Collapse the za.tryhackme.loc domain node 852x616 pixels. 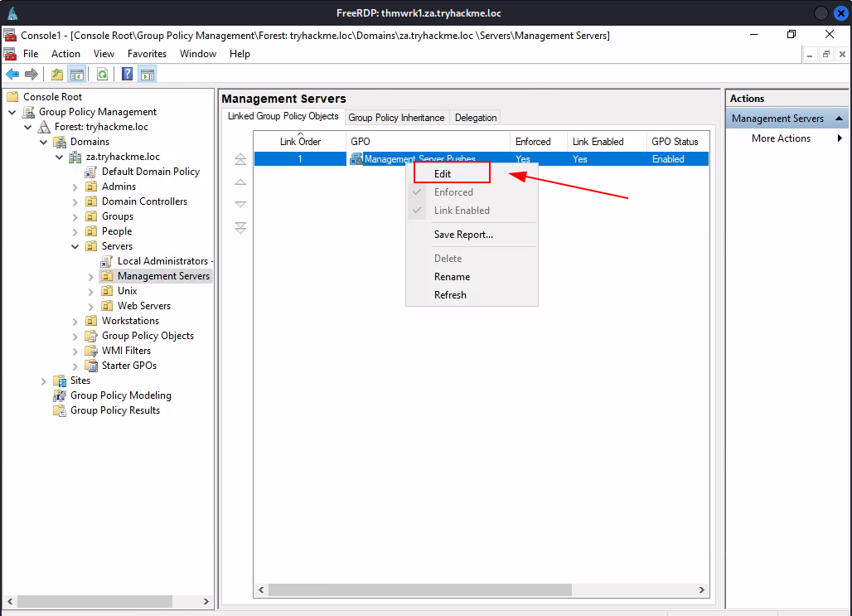[60, 158]
